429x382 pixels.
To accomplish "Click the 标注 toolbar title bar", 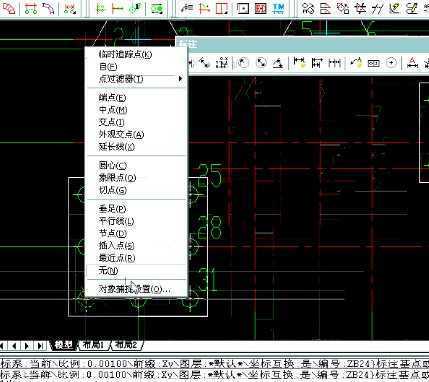I will 302,44.
